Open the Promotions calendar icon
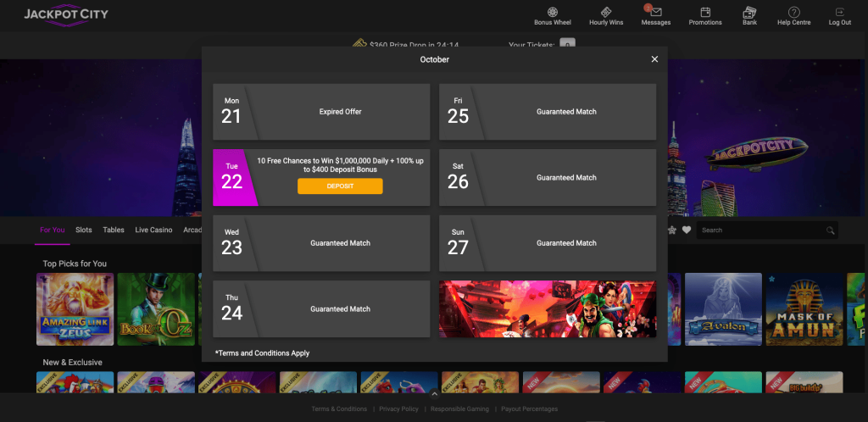868x422 pixels. [x=705, y=12]
